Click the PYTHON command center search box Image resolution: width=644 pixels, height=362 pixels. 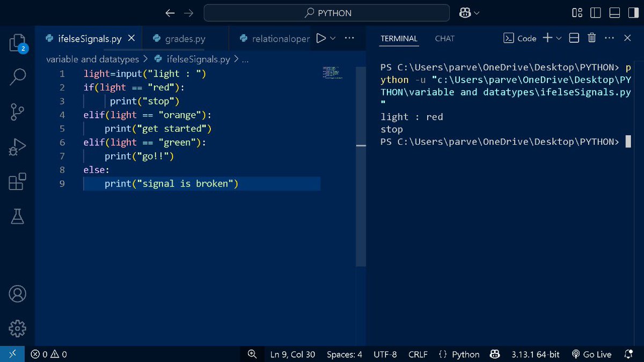tap(327, 13)
